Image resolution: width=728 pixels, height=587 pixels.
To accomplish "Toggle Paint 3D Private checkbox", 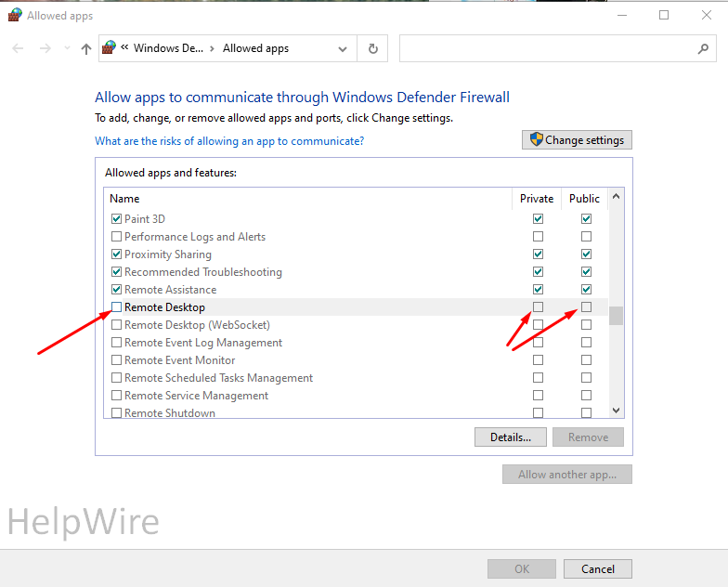I will click(x=539, y=219).
